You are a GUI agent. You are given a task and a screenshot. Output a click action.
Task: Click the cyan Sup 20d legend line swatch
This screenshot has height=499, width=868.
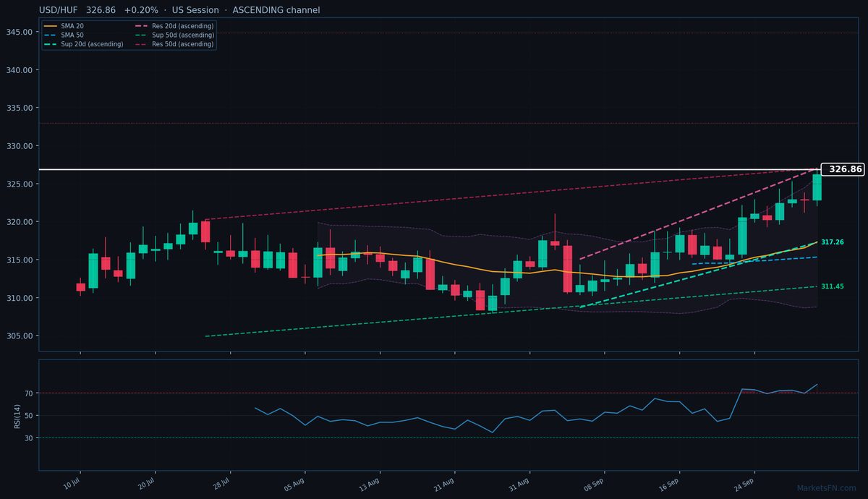[x=52, y=44]
